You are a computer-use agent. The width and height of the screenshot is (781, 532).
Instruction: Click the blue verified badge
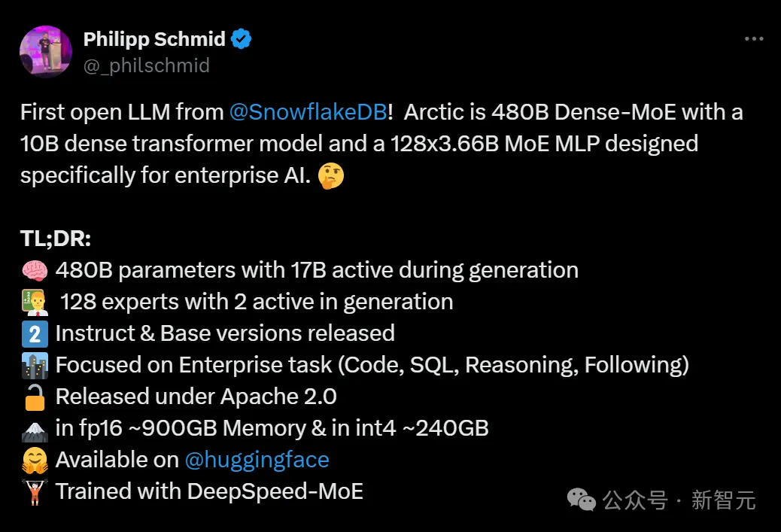[x=242, y=39]
